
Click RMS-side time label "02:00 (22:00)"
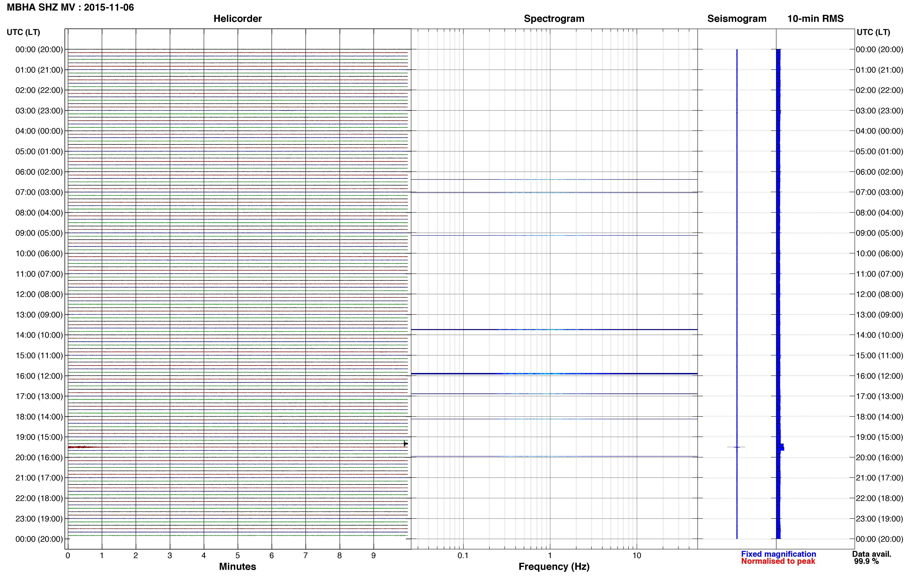coord(879,90)
